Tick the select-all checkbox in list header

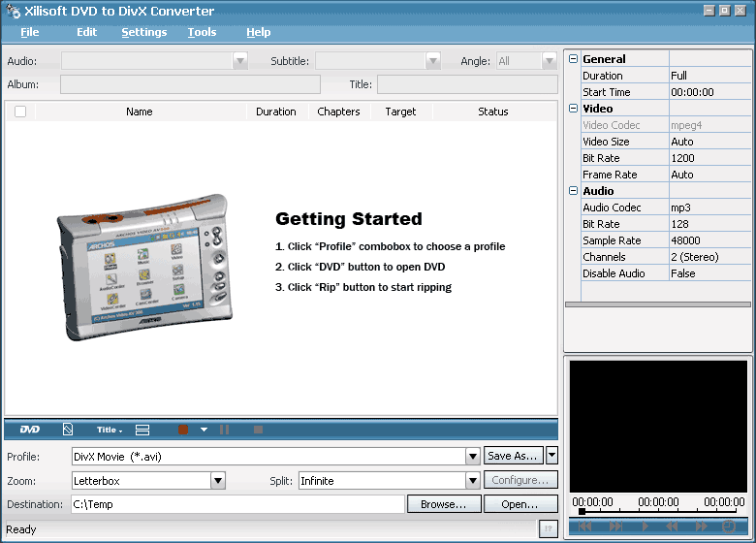tap(20, 112)
